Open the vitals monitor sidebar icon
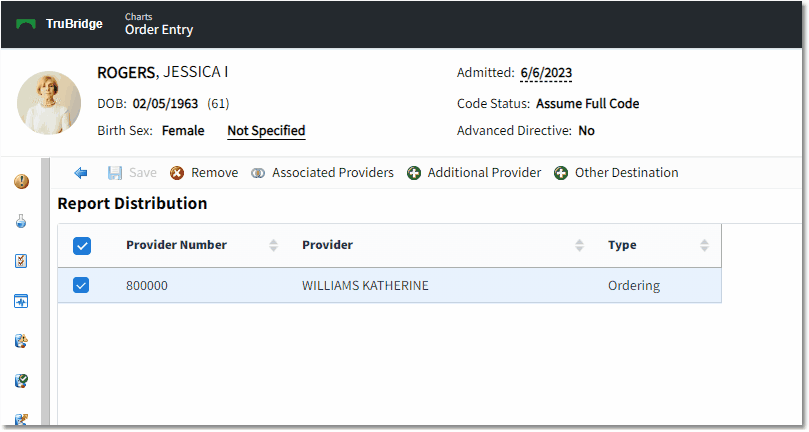Image resolution: width=809 pixels, height=432 pixels. pyautogui.click(x=21, y=301)
